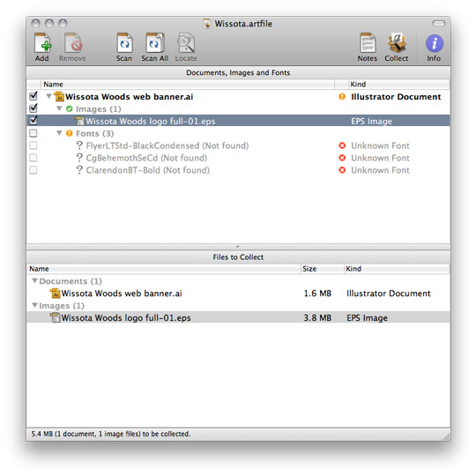The height and width of the screenshot is (476, 476).
Task: Sort Files to Collect by Size column
Action: click(x=323, y=269)
